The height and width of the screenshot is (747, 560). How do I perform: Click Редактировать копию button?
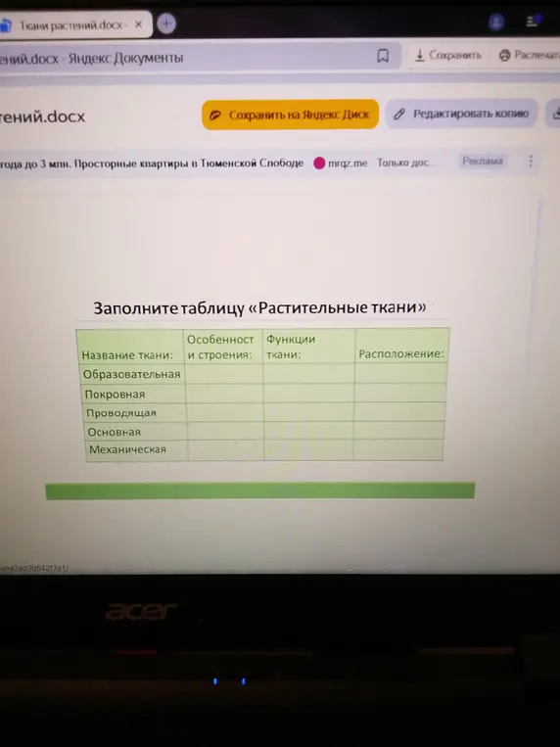pyautogui.click(x=462, y=114)
